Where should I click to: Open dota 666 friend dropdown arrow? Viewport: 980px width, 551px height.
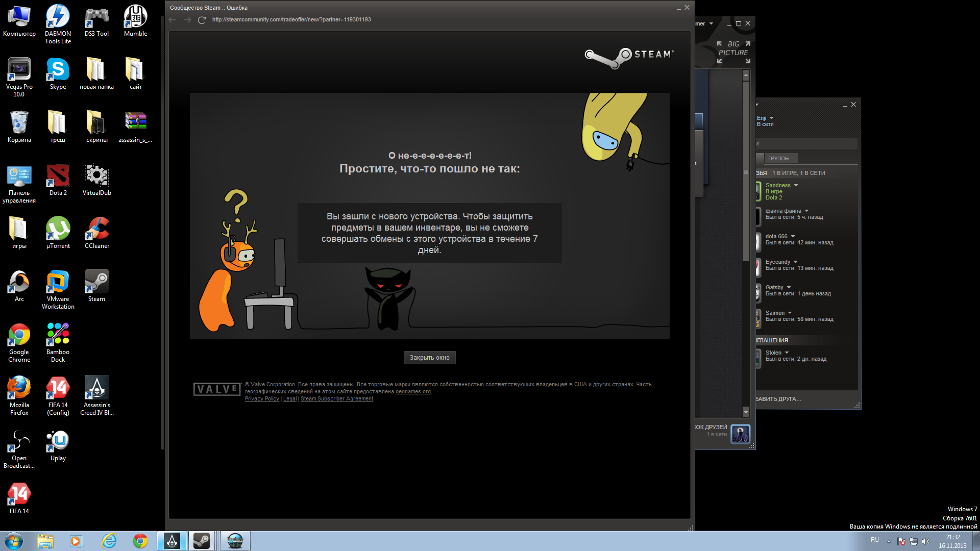[793, 236]
